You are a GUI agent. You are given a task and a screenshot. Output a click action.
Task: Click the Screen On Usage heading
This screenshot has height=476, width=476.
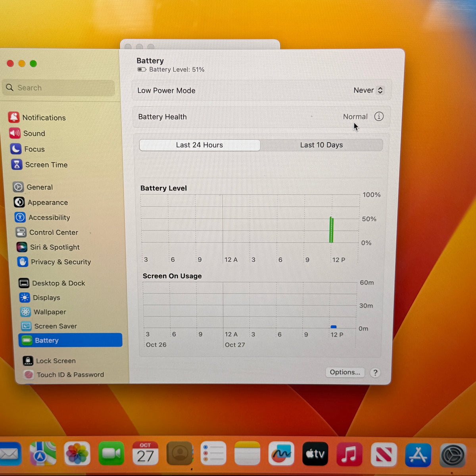point(172,276)
